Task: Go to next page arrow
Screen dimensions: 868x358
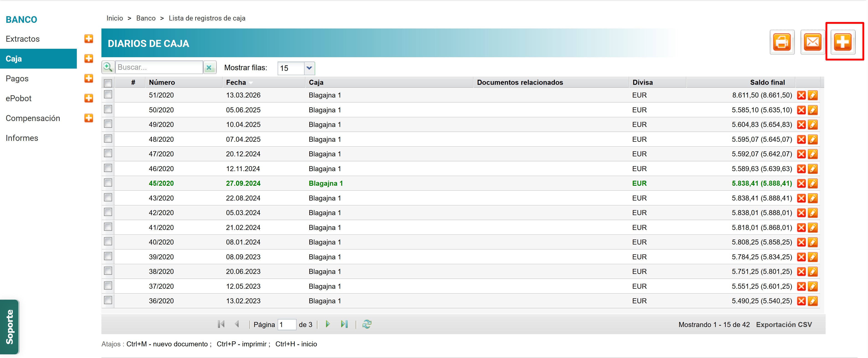Action: (328, 324)
